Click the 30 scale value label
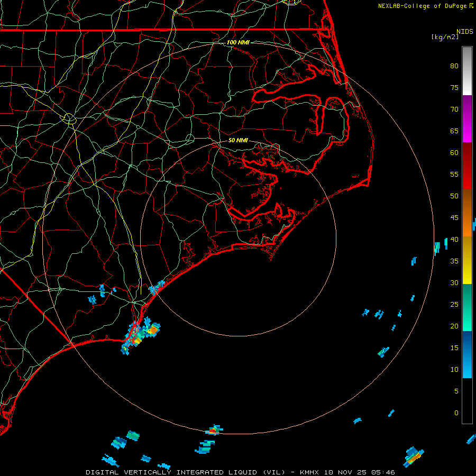This screenshot has width=476, height=476. point(454,282)
